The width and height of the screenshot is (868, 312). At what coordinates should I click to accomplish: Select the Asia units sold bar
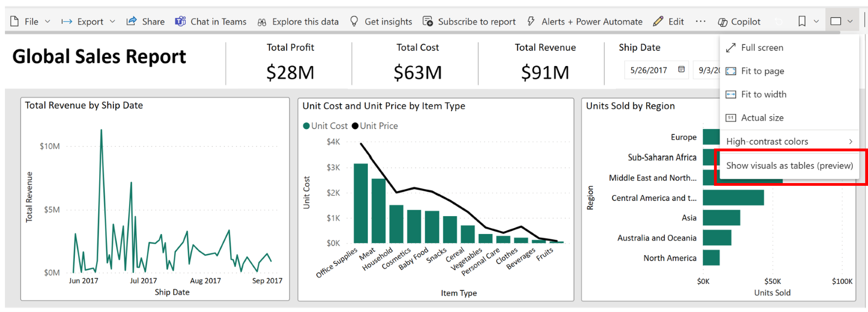(x=722, y=218)
